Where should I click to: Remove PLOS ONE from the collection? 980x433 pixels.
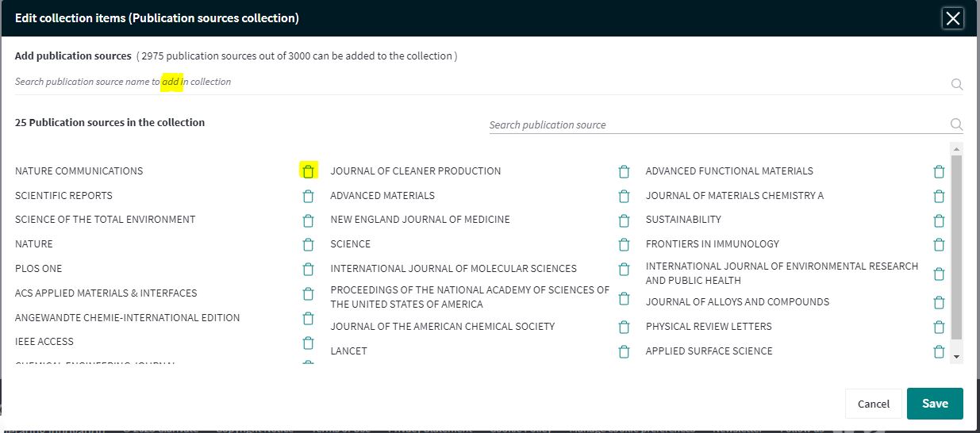tap(309, 270)
